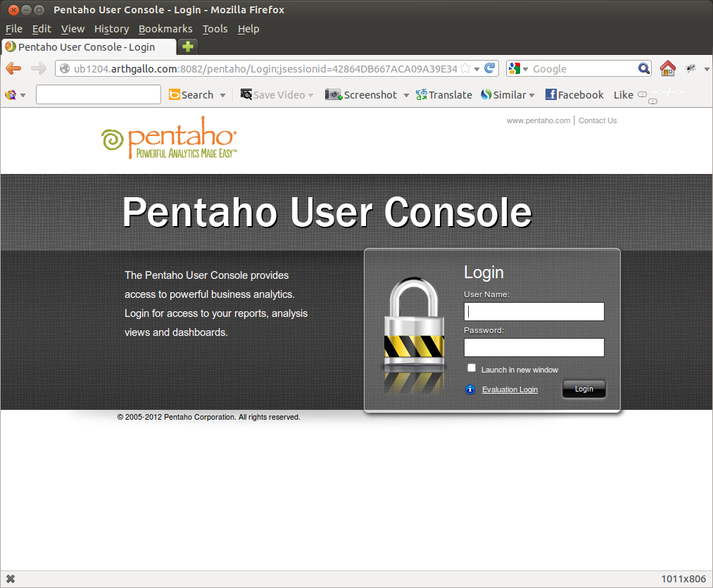The width and height of the screenshot is (713, 588).
Task: Open the Contact Us link
Action: click(x=598, y=120)
